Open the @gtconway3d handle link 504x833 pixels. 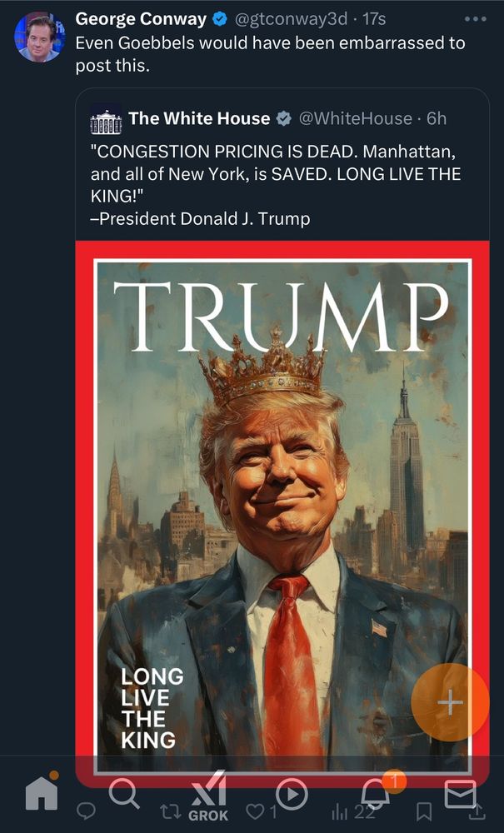coord(291,19)
